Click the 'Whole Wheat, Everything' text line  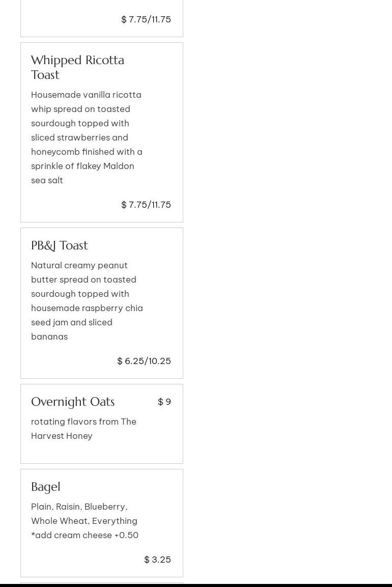pos(84,521)
